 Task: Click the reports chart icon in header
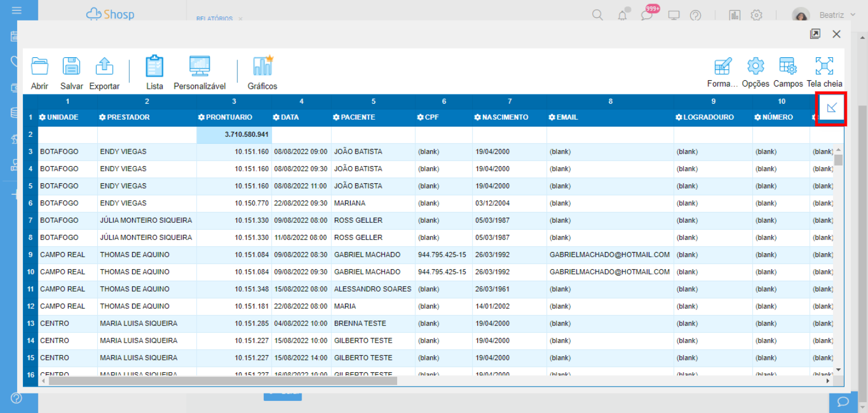coord(735,15)
